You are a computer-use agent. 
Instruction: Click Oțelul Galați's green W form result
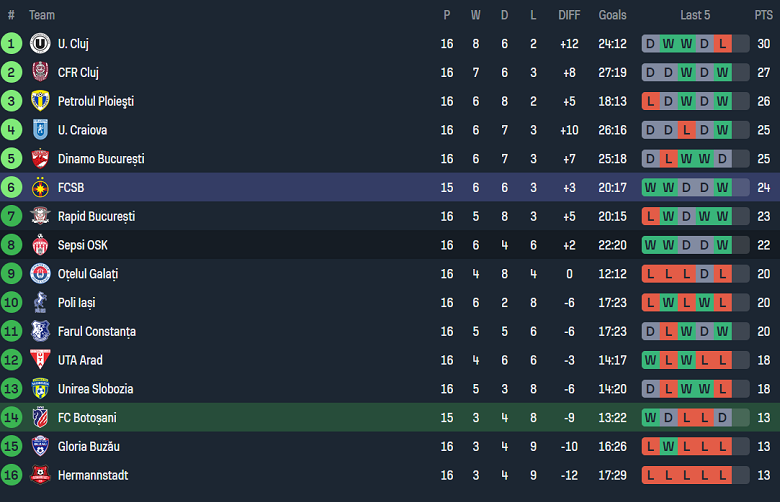pyautogui.click(x=722, y=274)
